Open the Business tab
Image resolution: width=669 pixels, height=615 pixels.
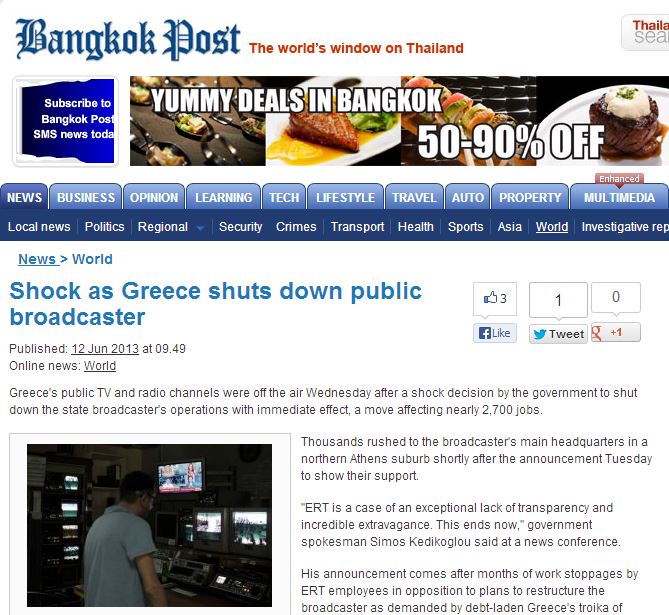(x=86, y=197)
